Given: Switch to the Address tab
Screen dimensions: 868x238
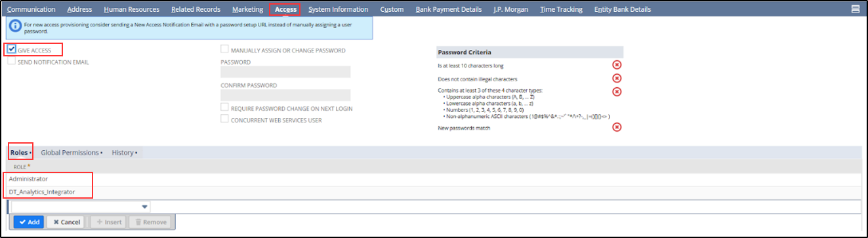Looking at the screenshot, I should [79, 9].
